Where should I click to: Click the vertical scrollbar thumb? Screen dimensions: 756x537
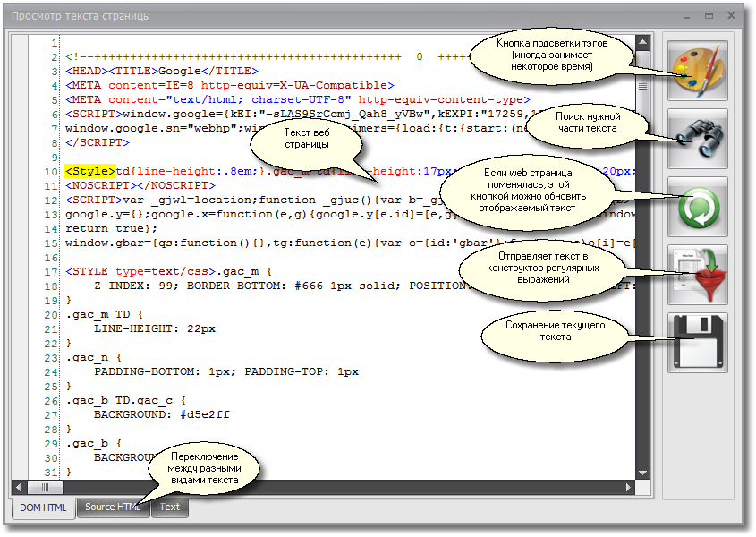point(641,86)
